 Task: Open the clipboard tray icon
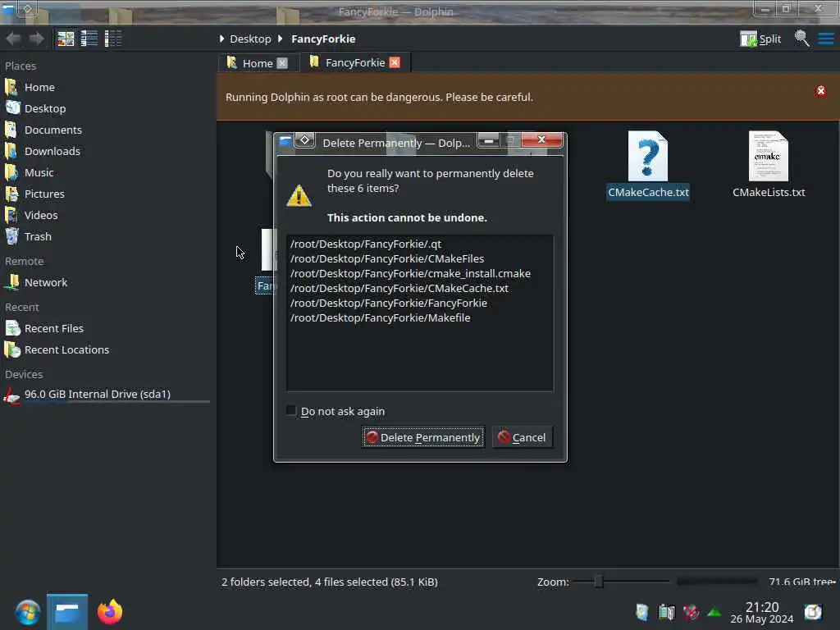[x=641, y=612]
